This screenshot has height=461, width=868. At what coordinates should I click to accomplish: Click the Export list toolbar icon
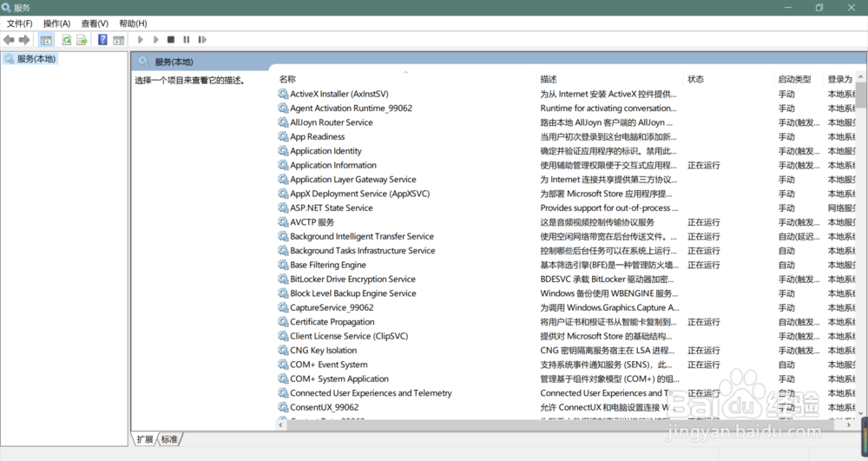82,40
